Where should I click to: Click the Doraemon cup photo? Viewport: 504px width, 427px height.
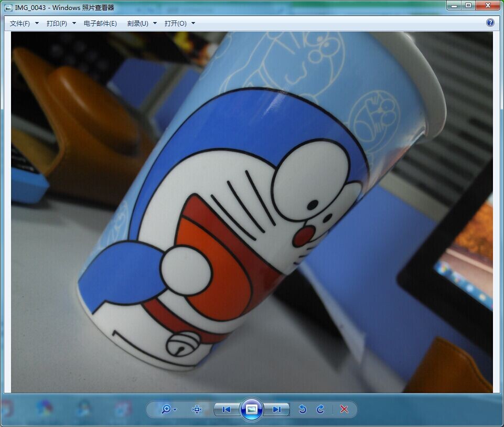[252, 212]
